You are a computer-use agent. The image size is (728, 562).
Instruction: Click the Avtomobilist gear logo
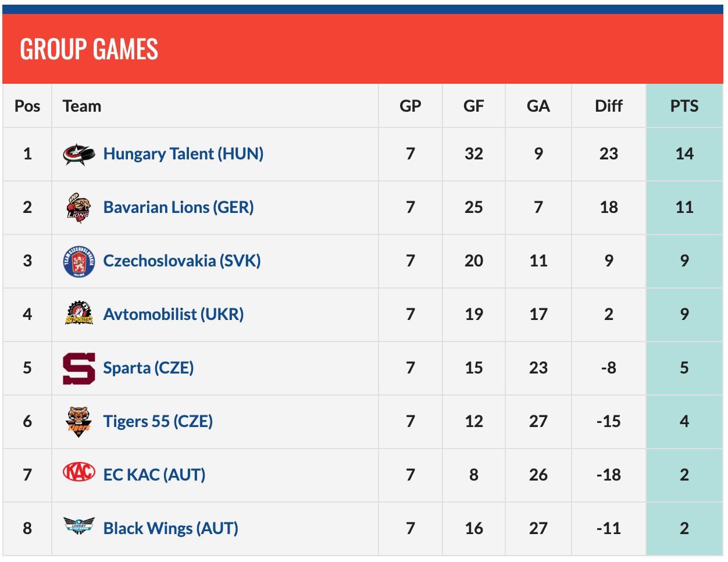[x=78, y=314]
